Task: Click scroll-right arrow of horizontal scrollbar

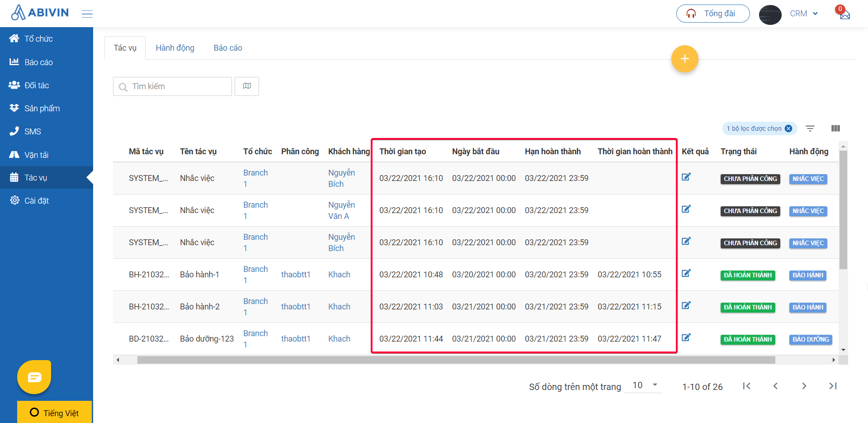Action: (x=834, y=360)
